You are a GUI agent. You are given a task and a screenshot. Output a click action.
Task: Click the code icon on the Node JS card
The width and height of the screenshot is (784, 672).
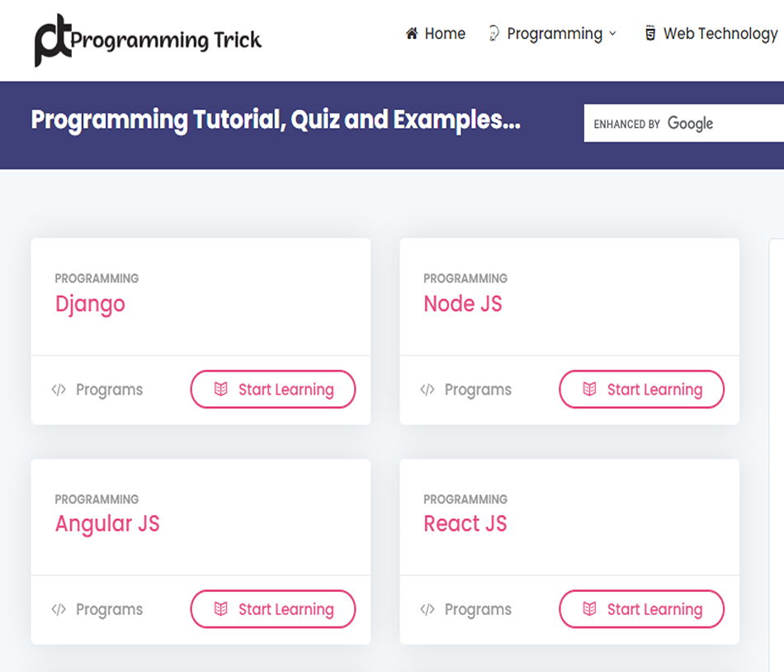tap(427, 390)
